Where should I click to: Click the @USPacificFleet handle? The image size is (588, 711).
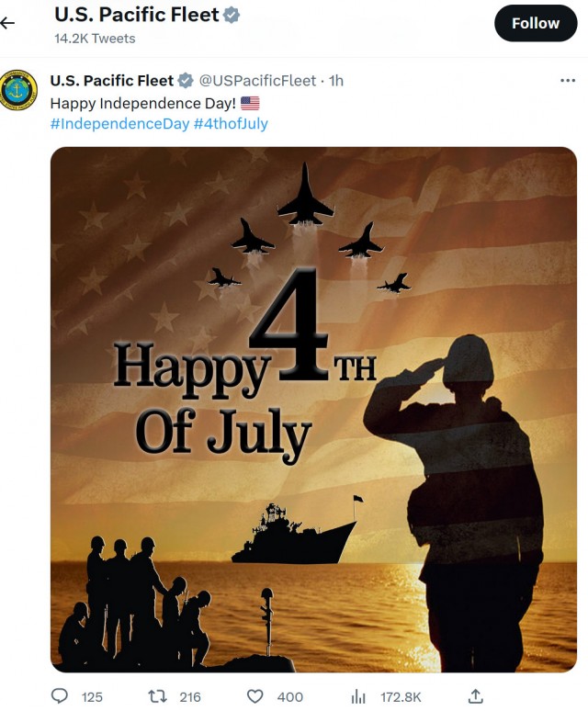click(257, 81)
